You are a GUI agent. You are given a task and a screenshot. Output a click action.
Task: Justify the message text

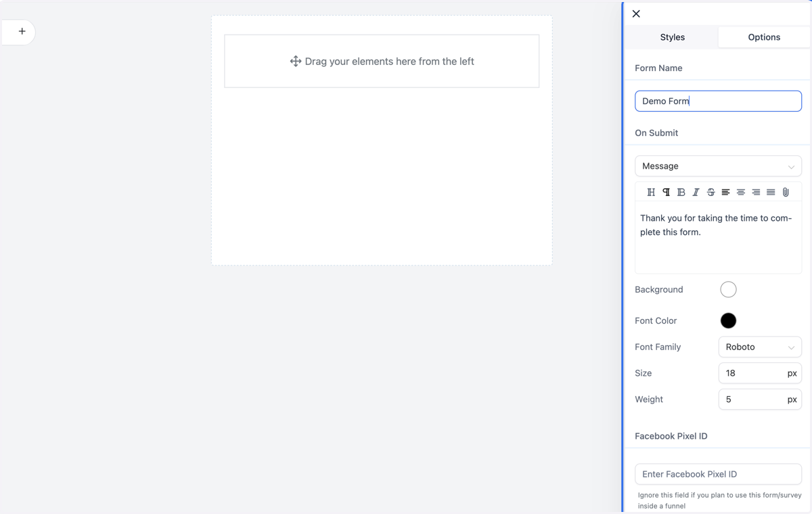point(771,192)
